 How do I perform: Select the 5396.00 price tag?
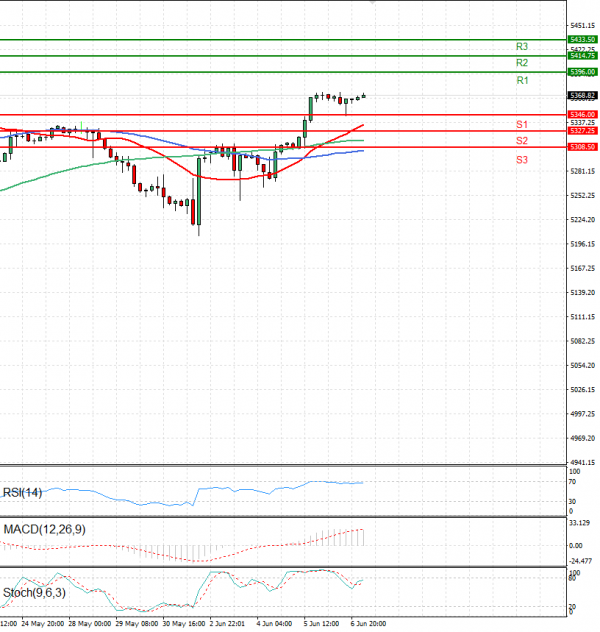pos(583,72)
